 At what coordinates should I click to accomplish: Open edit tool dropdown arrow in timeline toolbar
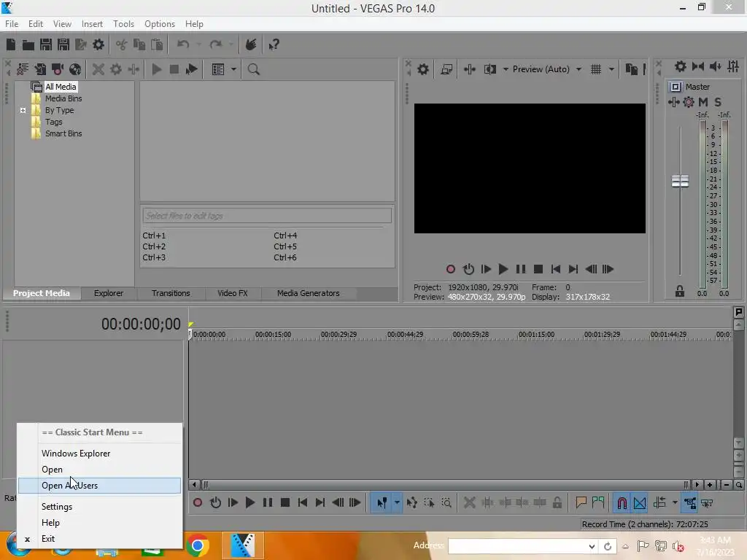(x=396, y=503)
